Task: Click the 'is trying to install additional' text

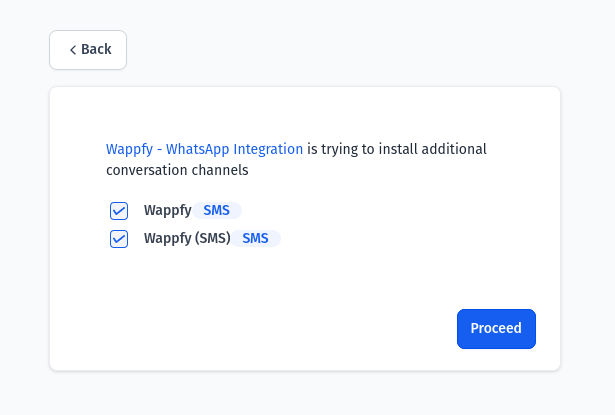Action: point(397,149)
